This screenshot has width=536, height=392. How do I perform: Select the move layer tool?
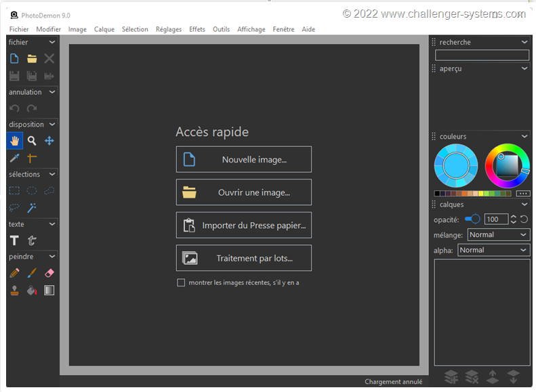pos(49,141)
